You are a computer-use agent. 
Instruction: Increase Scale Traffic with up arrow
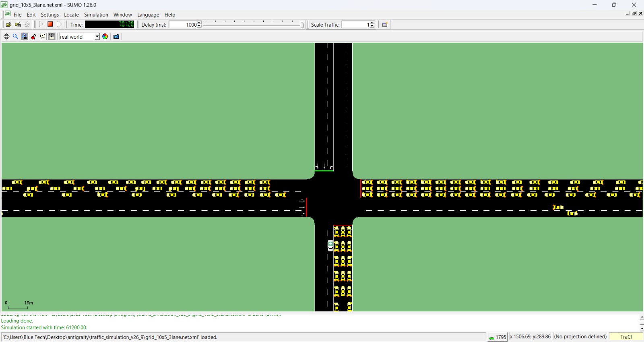pyautogui.click(x=372, y=23)
